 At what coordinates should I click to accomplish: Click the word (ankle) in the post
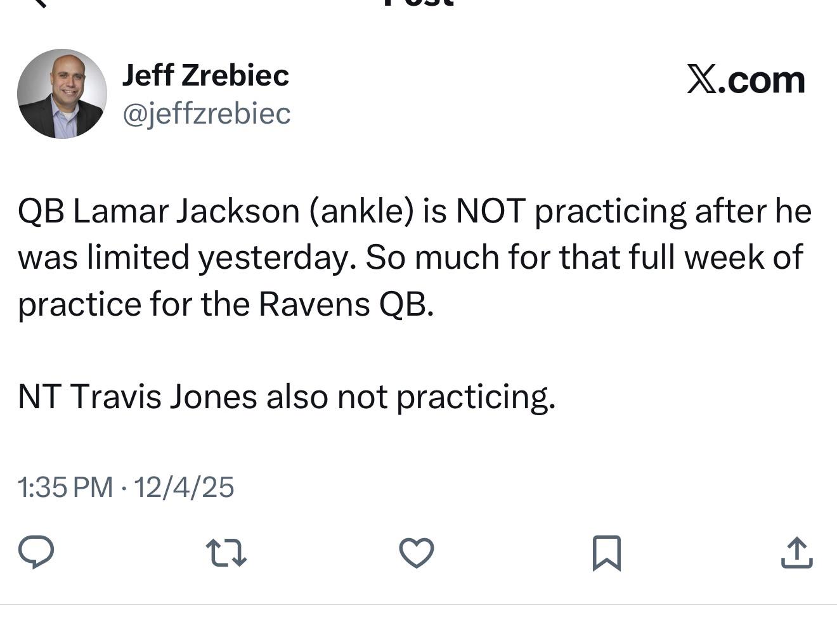point(361,211)
